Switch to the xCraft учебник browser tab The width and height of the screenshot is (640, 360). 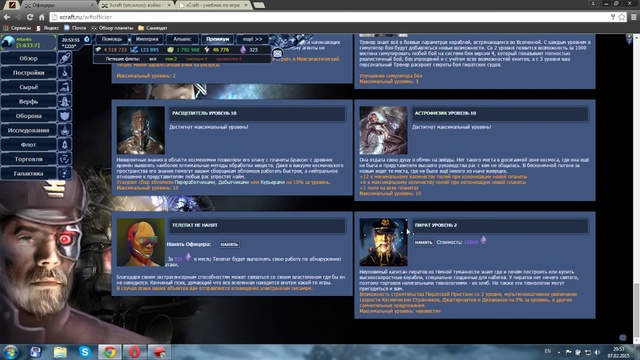click(x=213, y=5)
